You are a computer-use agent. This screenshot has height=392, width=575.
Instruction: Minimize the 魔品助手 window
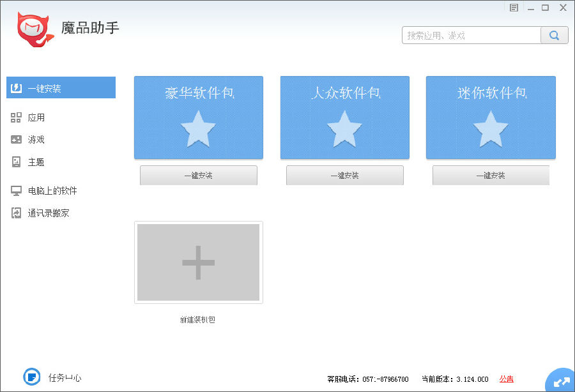click(x=531, y=8)
